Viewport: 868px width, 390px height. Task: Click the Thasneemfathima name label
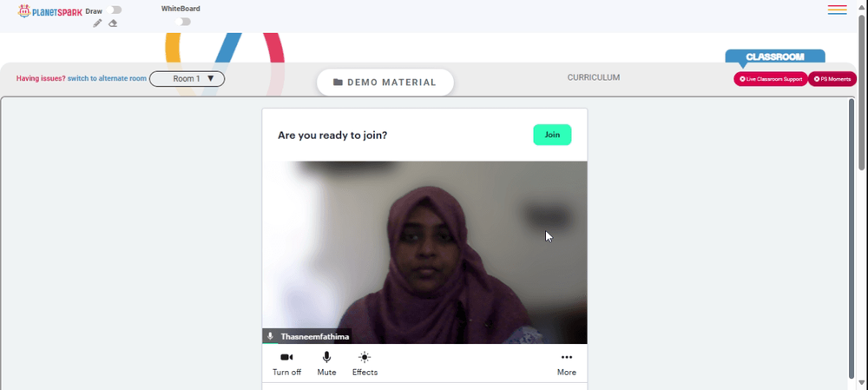[x=314, y=336]
